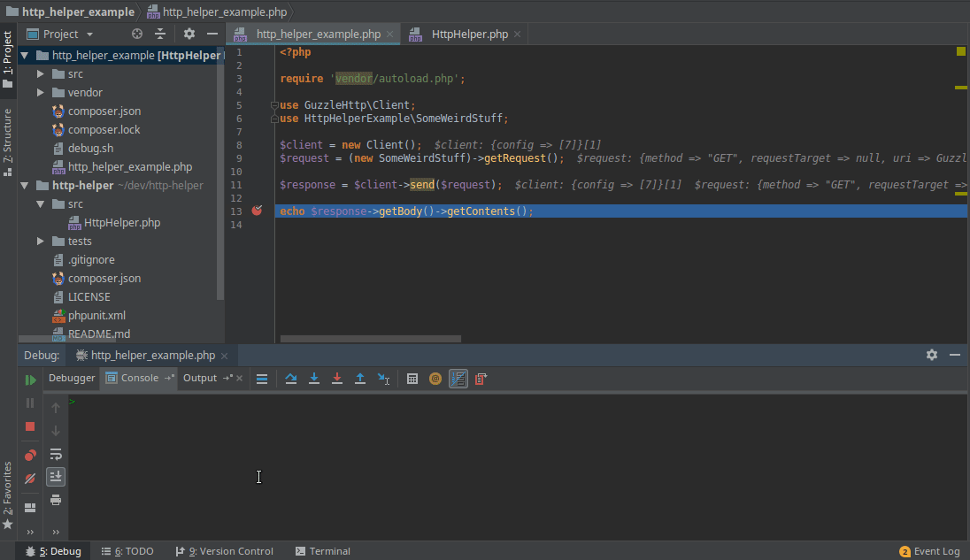Remove the breakpoint on line 13
This screenshot has height=560, width=970.
257,211
